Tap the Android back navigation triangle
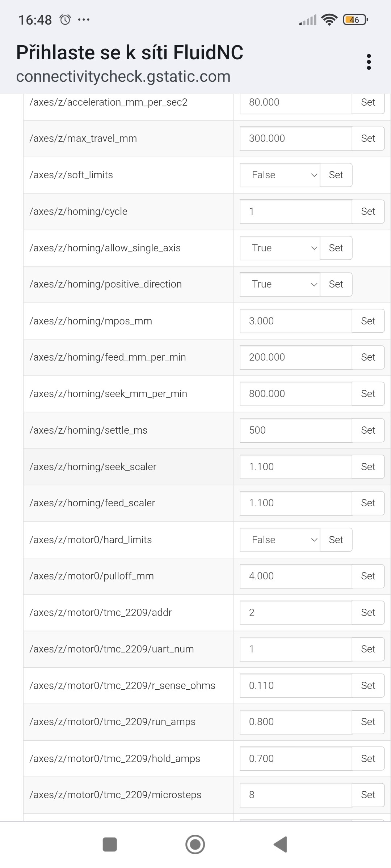This screenshot has width=391, height=868. [281, 844]
